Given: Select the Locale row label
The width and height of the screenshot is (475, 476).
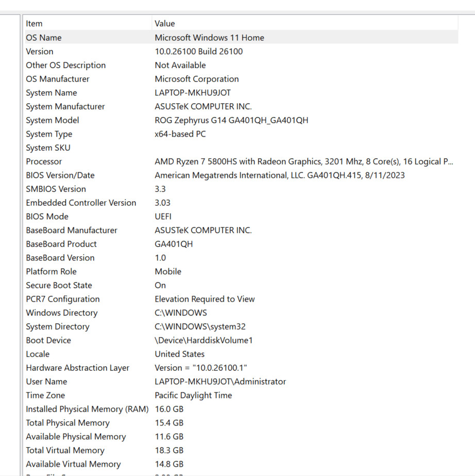Looking at the screenshot, I should point(38,354).
